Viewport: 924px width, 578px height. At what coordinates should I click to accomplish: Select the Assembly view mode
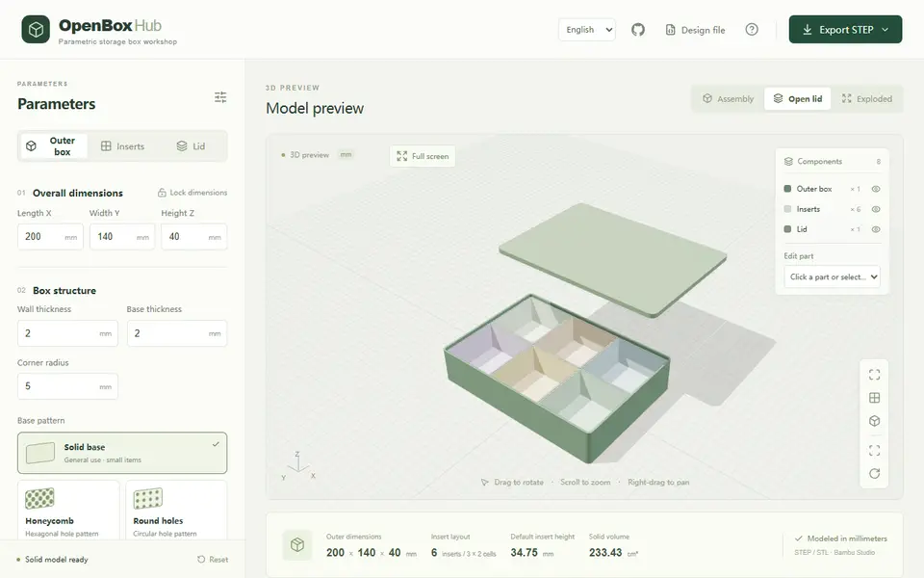(729, 98)
